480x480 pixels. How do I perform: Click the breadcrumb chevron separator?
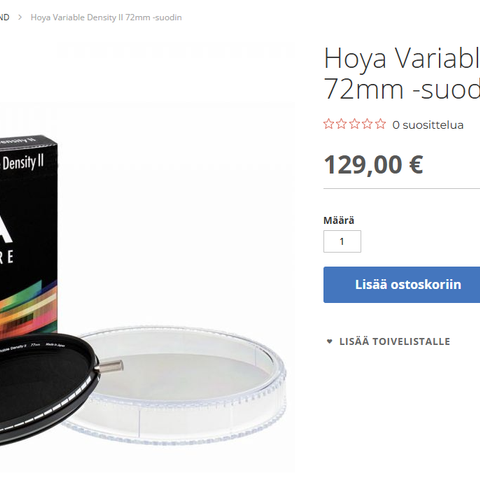(20, 17)
